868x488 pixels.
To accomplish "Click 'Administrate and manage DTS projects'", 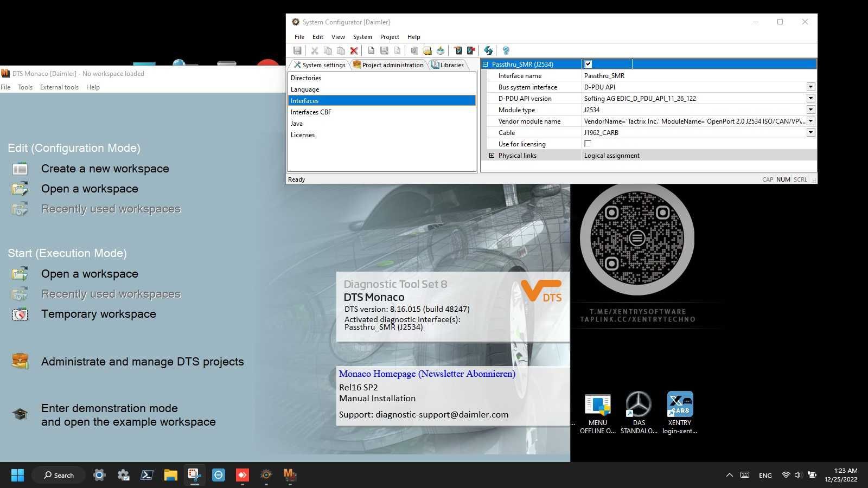I will 143,362.
